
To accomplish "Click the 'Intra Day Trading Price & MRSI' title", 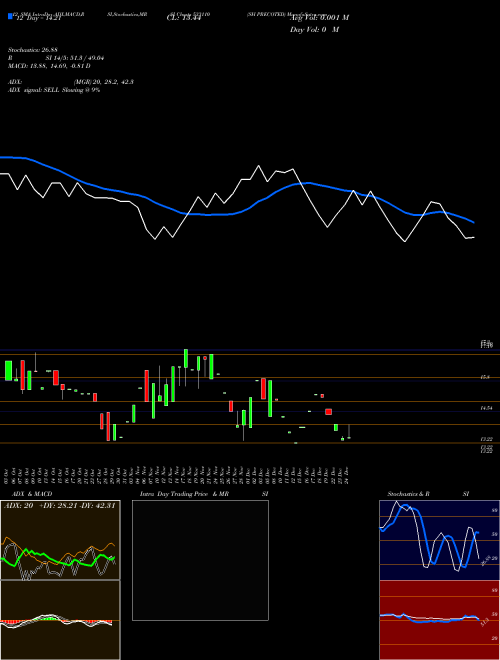I will pos(204,494).
